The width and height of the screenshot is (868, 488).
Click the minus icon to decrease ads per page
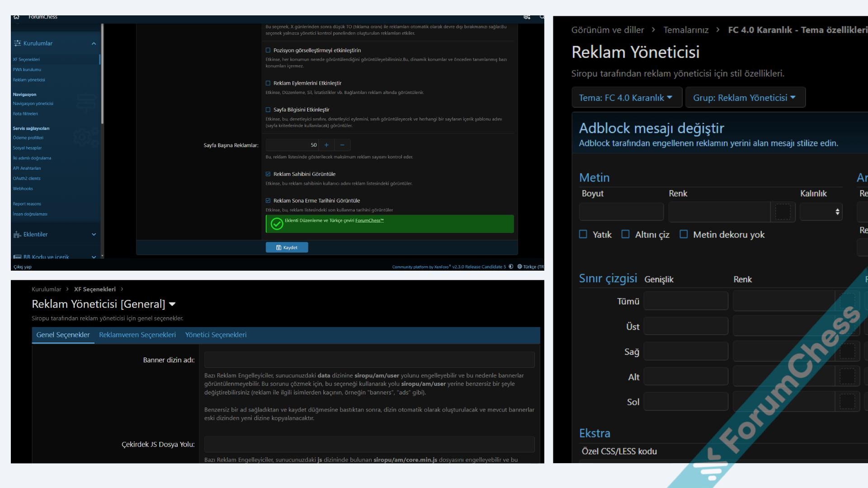[x=342, y=145]
